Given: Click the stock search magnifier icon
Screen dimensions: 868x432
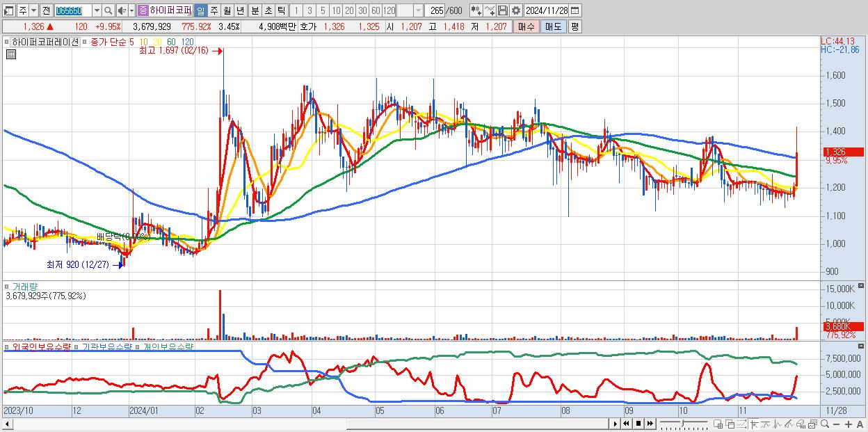Looking at the screenshot, I should tap(108, 10).
